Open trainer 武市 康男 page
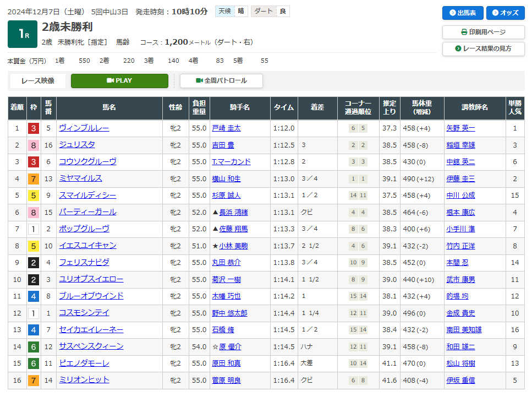 click(x=460, y=279)
